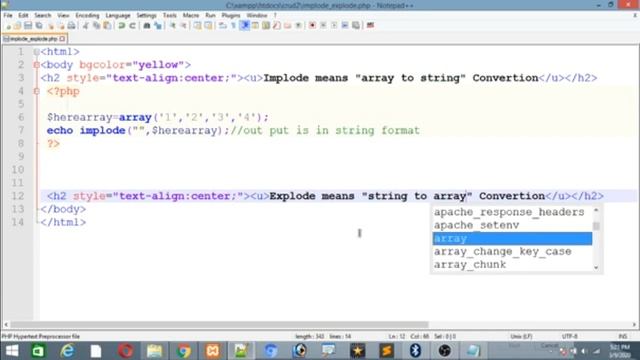Toggle synchronized horizontal scrolling icon
640x360 pixels.
(x=208, y=26)
